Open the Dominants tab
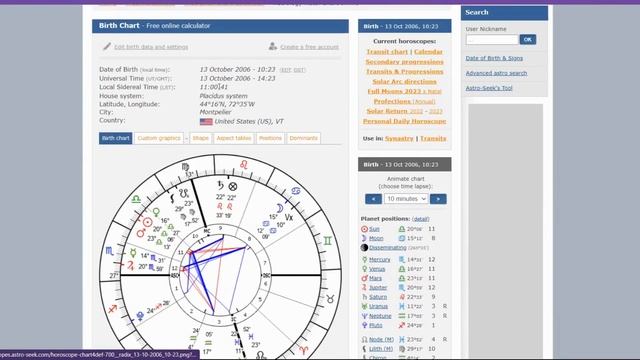 click(303, 138)
